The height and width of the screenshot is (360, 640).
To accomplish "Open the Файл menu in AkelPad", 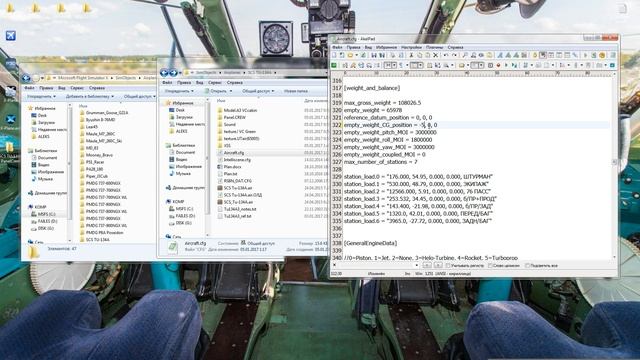I will pyautogui.click(x=337, y=47).
